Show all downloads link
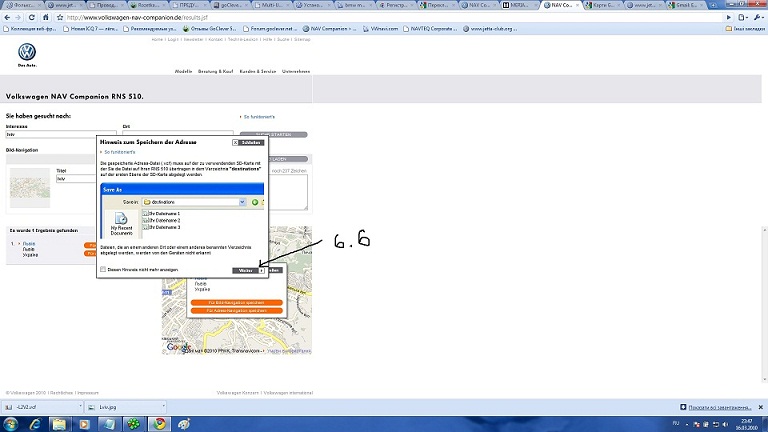Image resolution: width=768 pixels, height=432 pixels. pos(719,407)
